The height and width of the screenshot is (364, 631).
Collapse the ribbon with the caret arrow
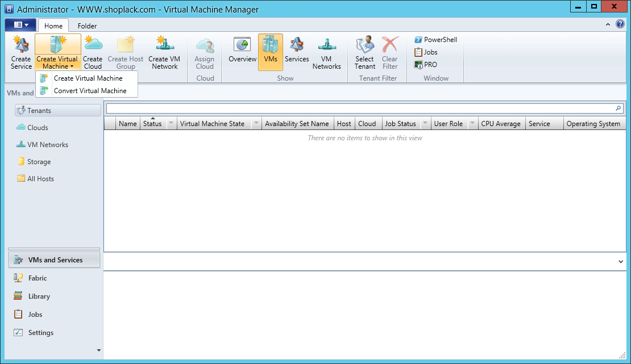click(608, 24)
